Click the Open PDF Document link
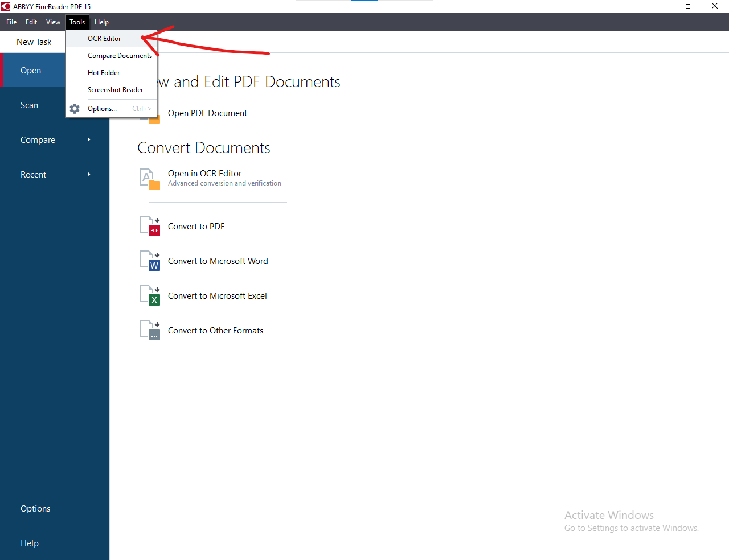This screenshot has width=729, height=560. 207,113
